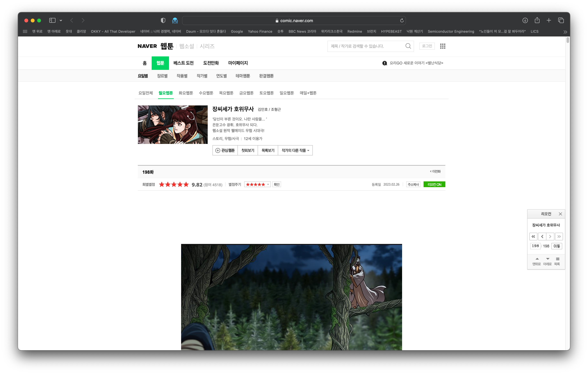The height and width of the screenshot is (374, 588).
Task: Open the Share icon in toolbar
Action: coord(537,20)
